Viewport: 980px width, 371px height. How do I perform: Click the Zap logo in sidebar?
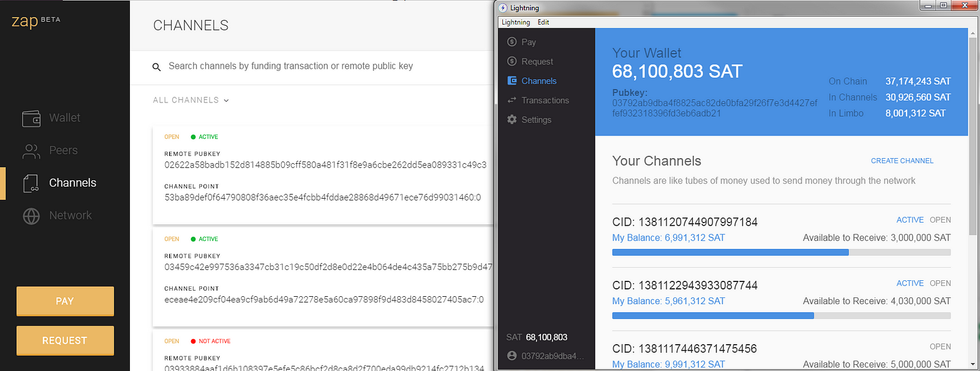(36, 21)
